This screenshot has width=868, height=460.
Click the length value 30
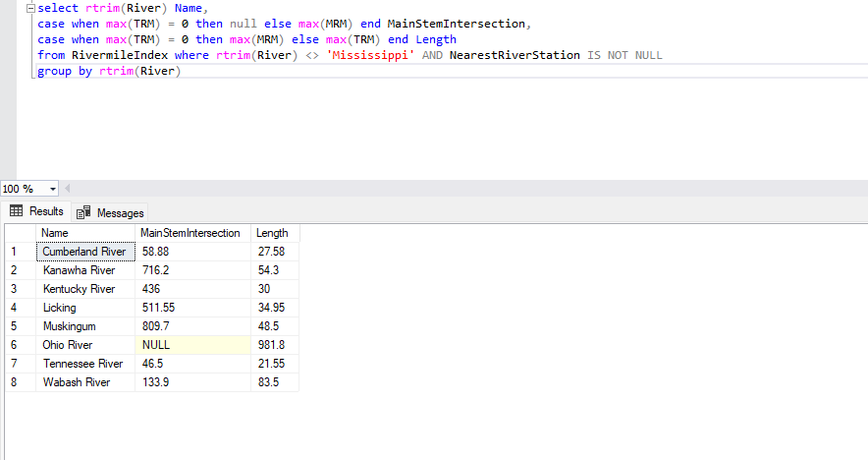(x=275, y=289)
